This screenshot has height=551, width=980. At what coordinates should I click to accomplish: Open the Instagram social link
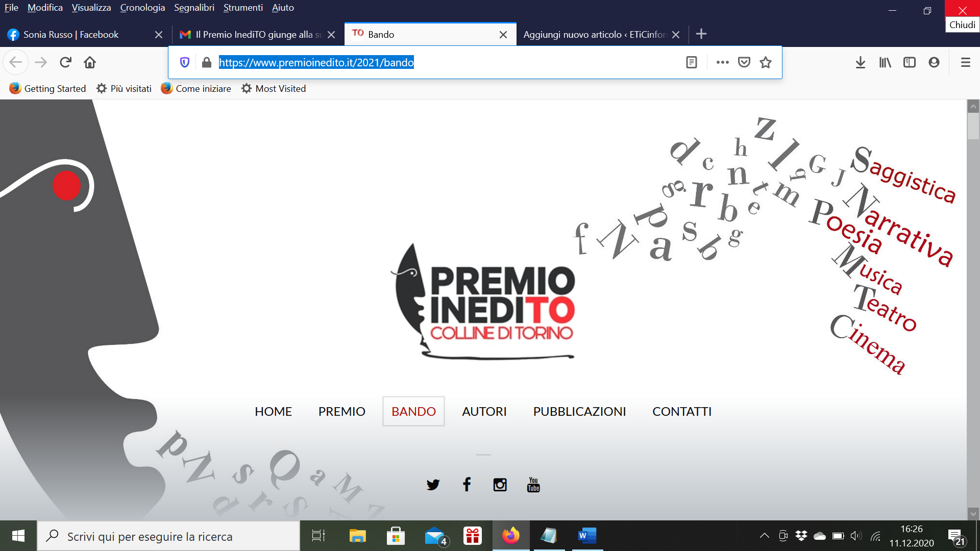(x=500, y=484)
